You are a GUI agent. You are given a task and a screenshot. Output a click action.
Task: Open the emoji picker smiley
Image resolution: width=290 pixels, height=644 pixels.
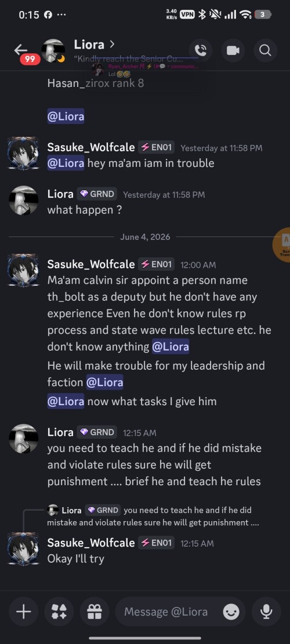231,612
